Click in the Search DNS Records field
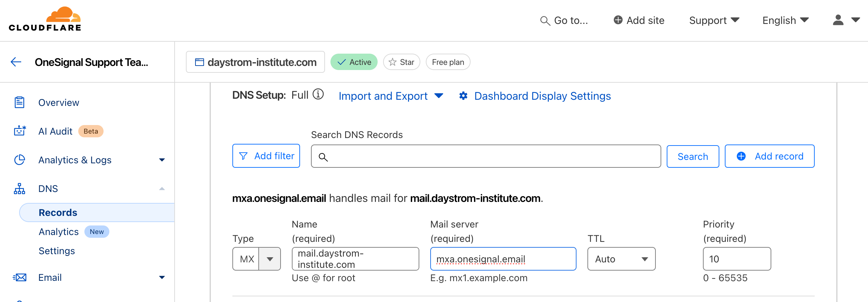Image resolution: width=868 pixels, height=302 pixels. point(486,156)
